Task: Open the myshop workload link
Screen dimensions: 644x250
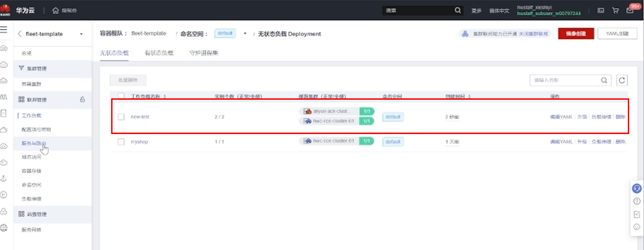Action: [x=139, y=142]
